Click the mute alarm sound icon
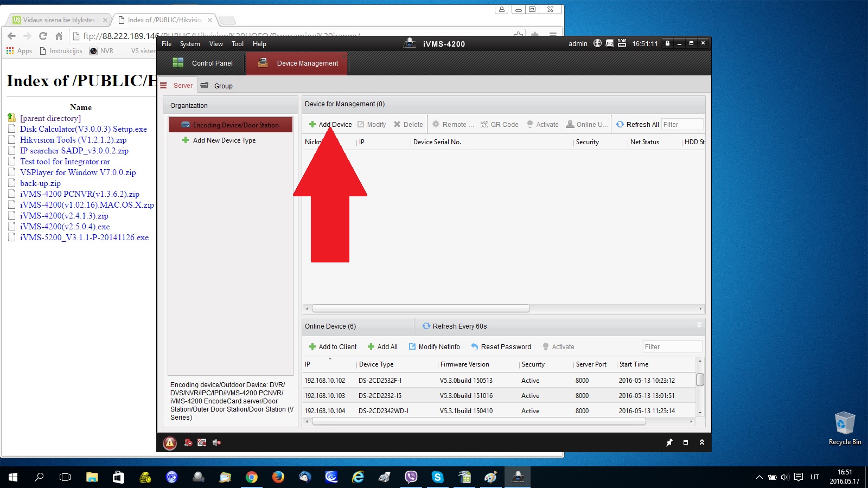Image resolution: width=868 pixels, height=488 pixels. coord(216,442)
